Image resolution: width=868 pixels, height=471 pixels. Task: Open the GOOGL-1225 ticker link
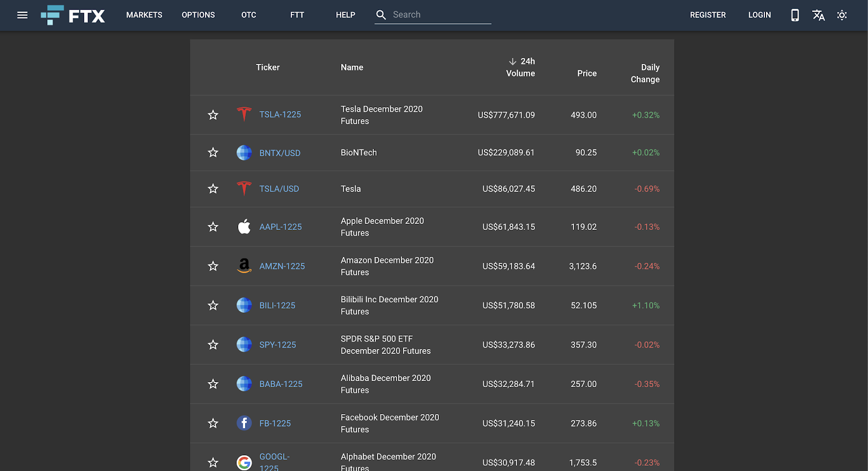(x=275, y=462)
